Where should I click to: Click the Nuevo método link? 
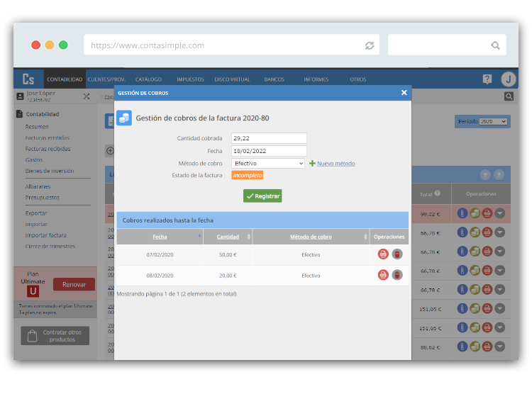click(x=336, y=164)
